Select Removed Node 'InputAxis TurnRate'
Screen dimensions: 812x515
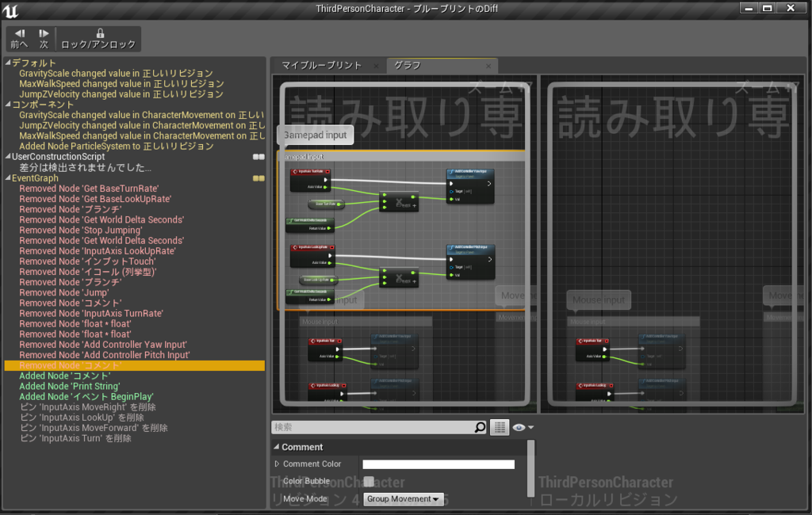pyautogui.click(x=91, y=313)
